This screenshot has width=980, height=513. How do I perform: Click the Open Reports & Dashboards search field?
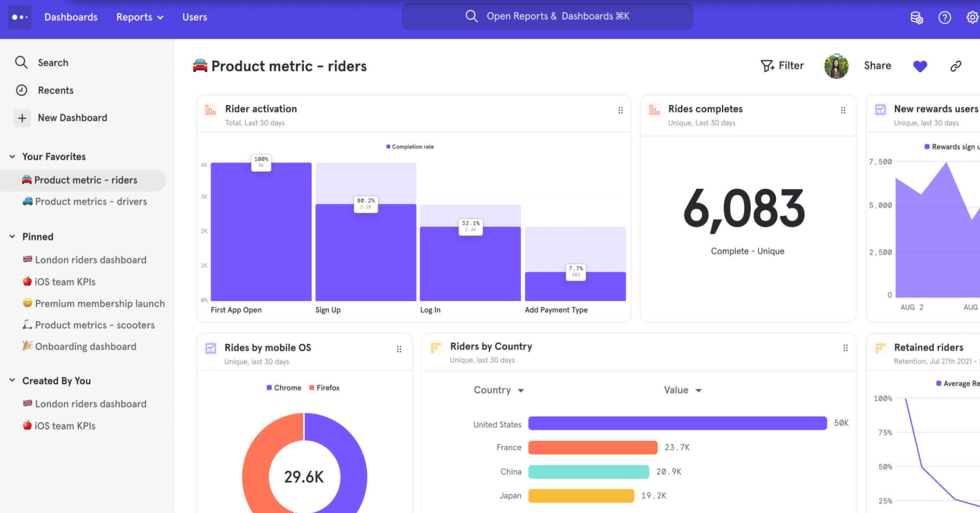547,16
